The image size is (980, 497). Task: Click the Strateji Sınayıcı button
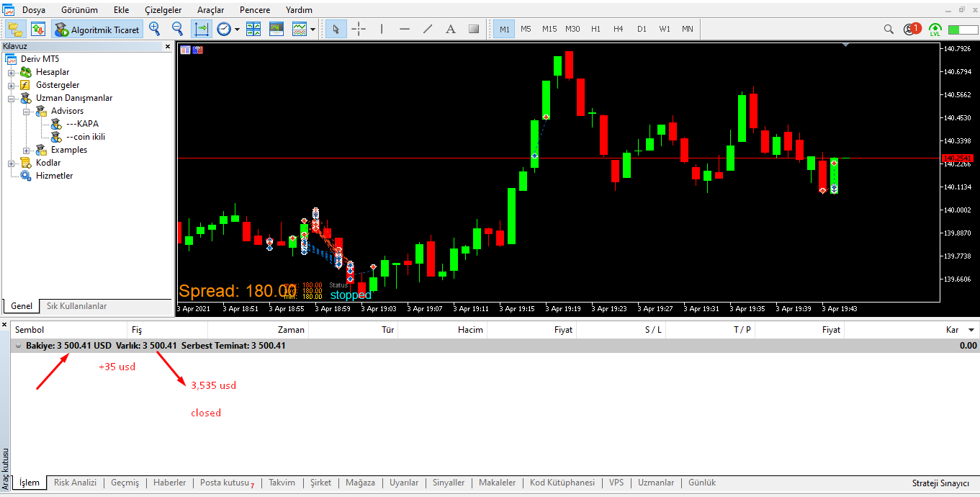click(x=940, y=483)
